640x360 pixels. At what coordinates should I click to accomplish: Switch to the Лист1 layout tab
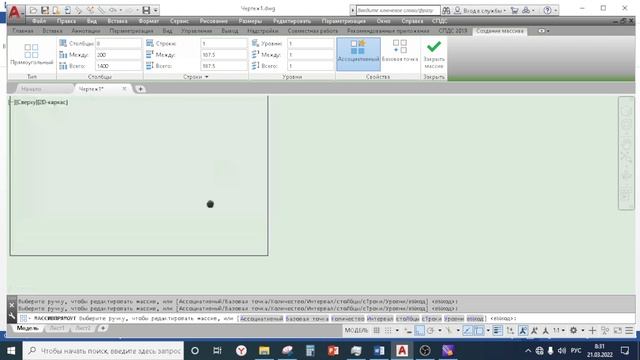pos(57,328)
